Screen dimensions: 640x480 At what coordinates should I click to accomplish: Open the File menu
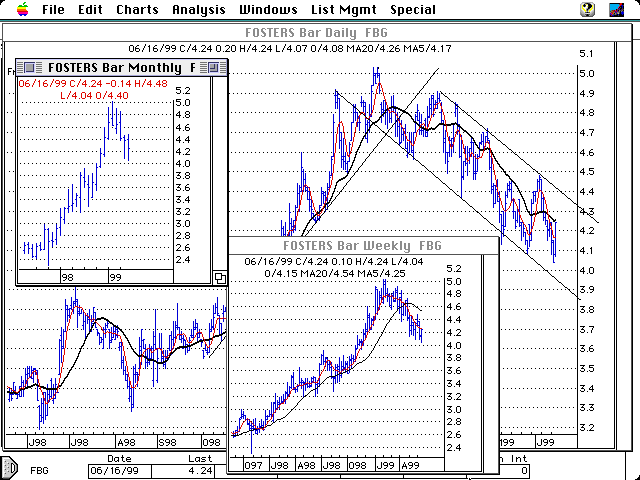point(53,9)
